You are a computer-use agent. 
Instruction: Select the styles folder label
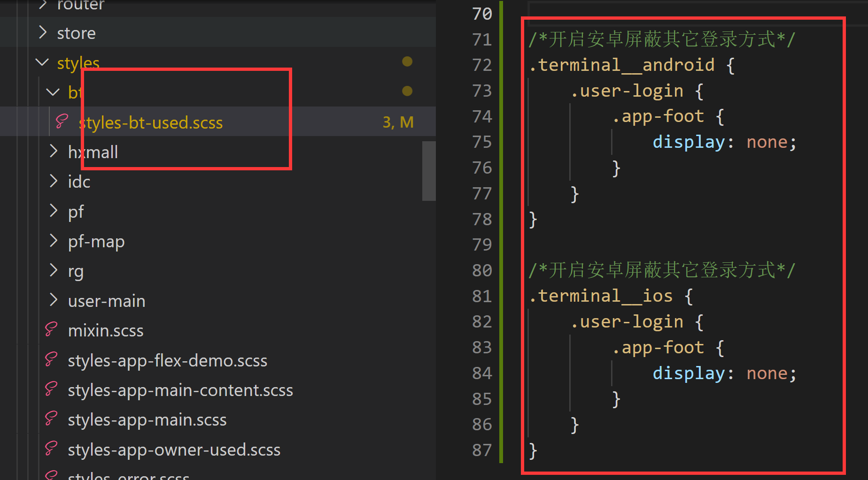[x=78, y=63]
